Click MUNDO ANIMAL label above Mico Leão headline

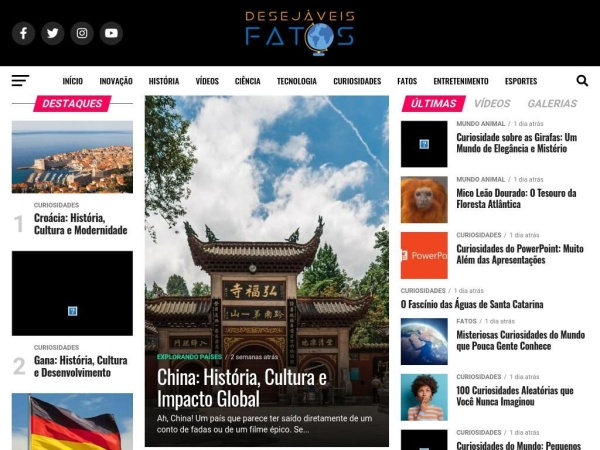[x=480, y=179]
